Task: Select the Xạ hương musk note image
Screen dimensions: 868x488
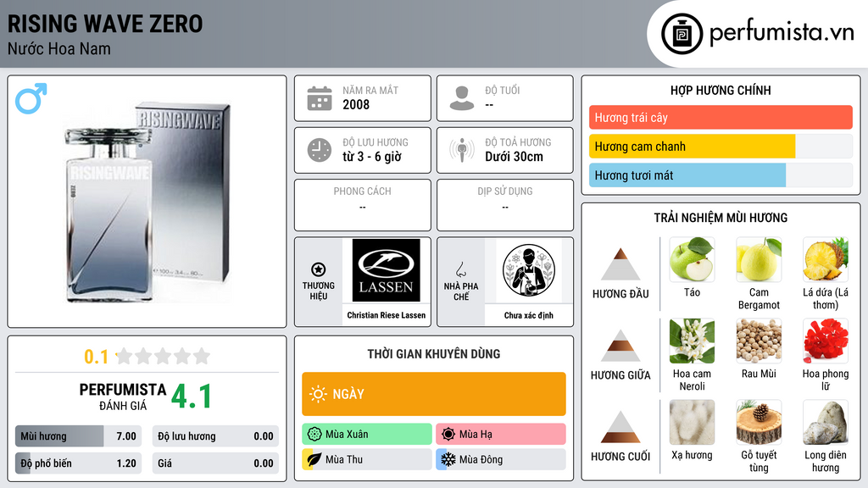Action: point(692,422)
